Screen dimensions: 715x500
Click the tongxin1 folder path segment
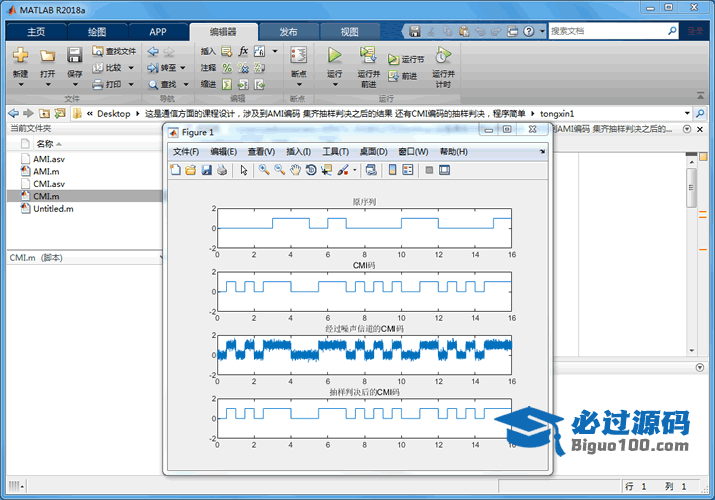click(557, 113)
